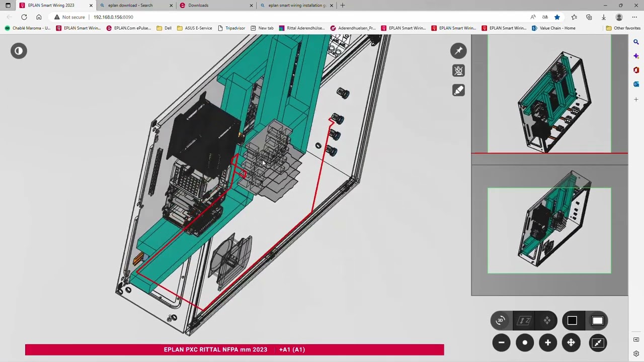Open the Microsoft 365 sidebar icon
Image resolution: width=644 pixels, height=362 pixels.
[x=636, y=70]
